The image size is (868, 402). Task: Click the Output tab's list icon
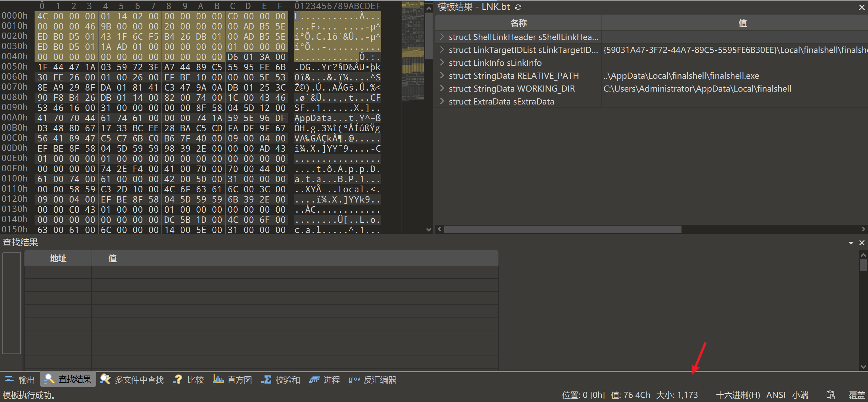(9, 380)
